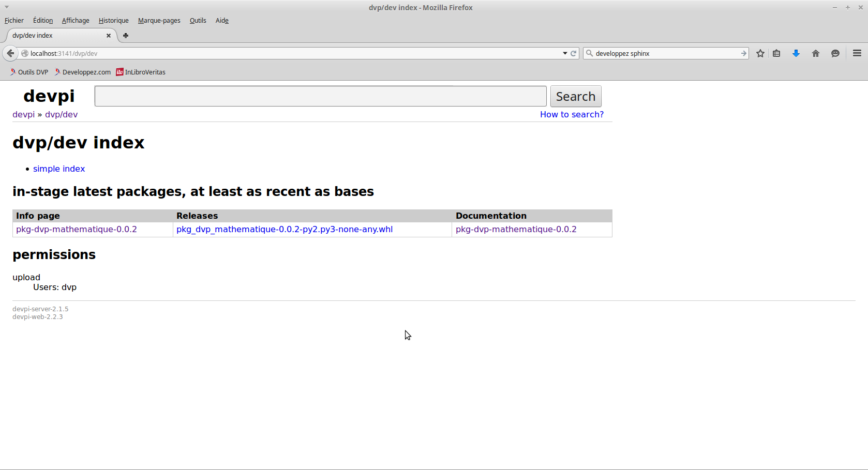
Task: Open a new tab with plus button
Action: [x=126, y=36]
